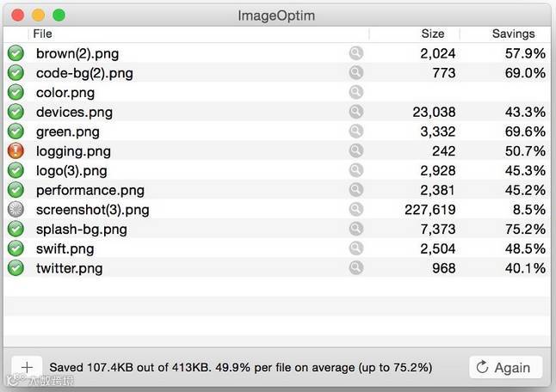Click the green checkmark next to color.png
556x392 pixels.
15,92
